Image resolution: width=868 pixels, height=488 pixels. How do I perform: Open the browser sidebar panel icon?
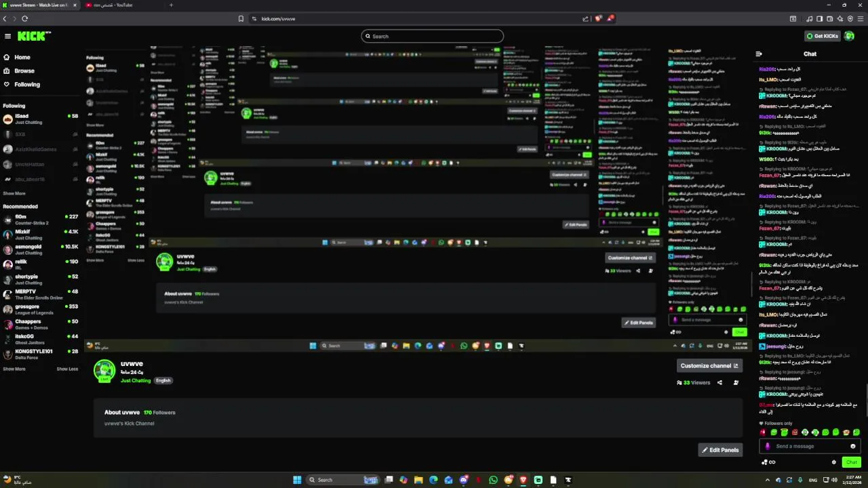tap(819, 19)
